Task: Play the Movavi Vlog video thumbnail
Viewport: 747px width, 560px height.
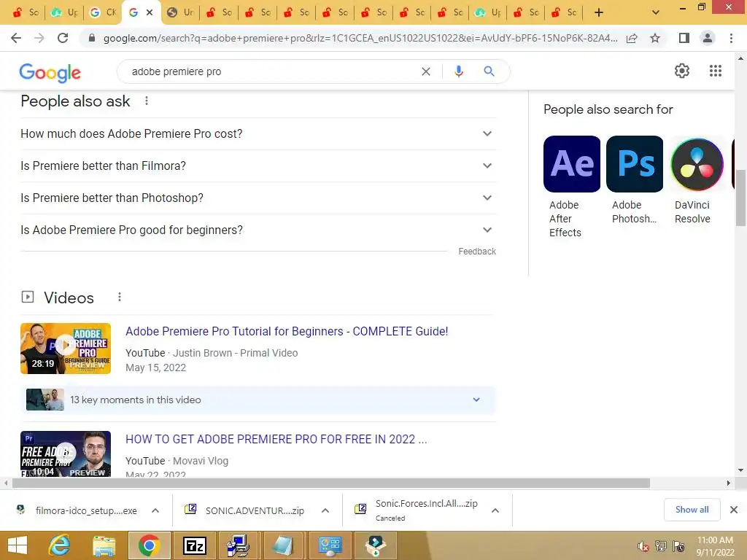Action: coord(66,454)
